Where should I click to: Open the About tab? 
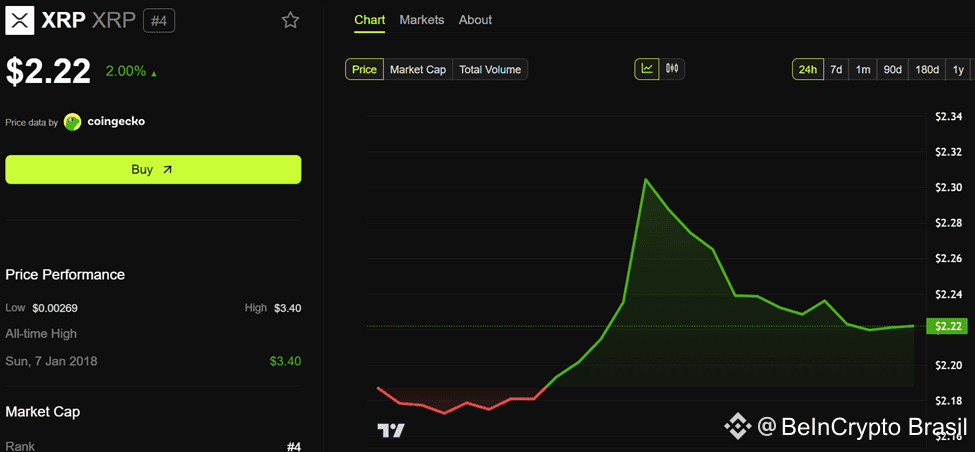(475, 20)
